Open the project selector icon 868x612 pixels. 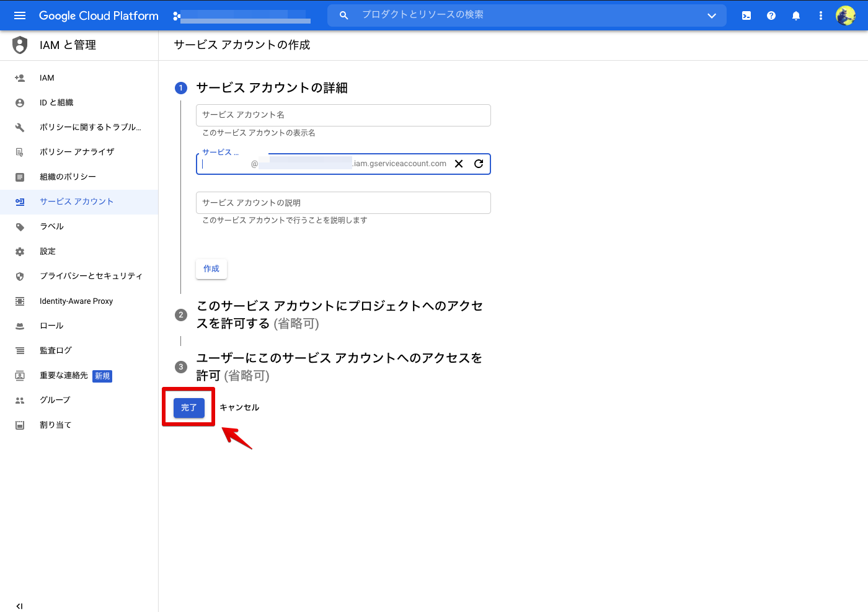[177, 16]
